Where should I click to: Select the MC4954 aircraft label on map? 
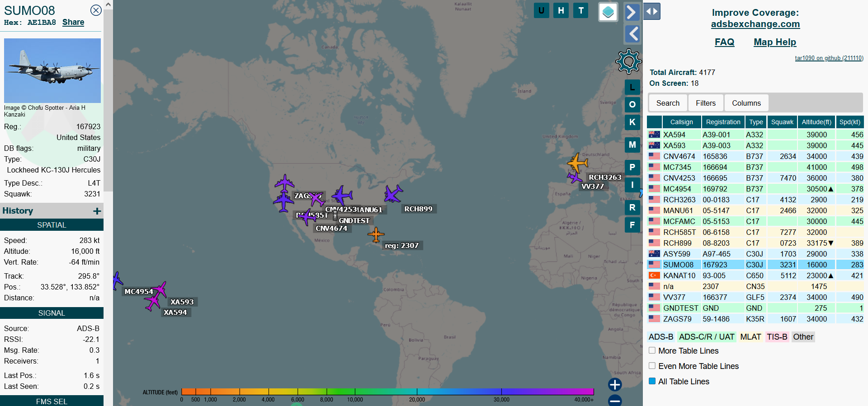[139, 292]
